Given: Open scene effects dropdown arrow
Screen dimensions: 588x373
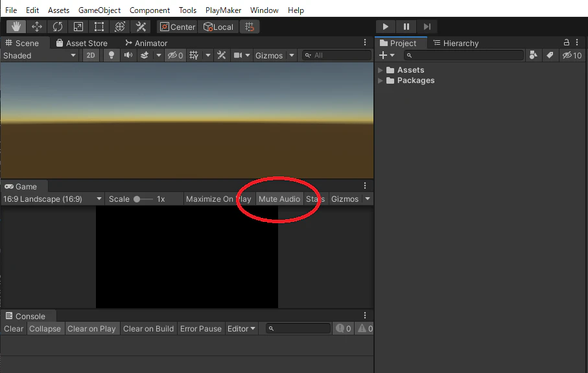Looking at the screenshot, I should 159,56.
